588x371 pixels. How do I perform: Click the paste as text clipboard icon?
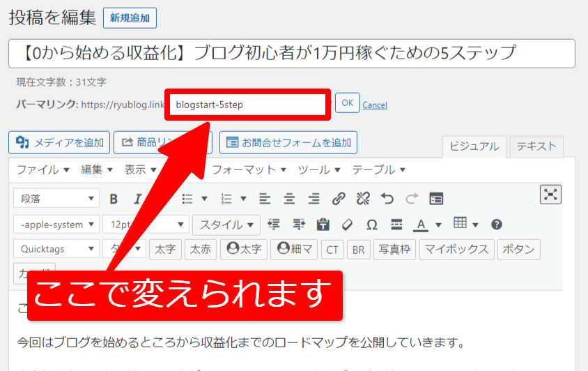(323, 225)
